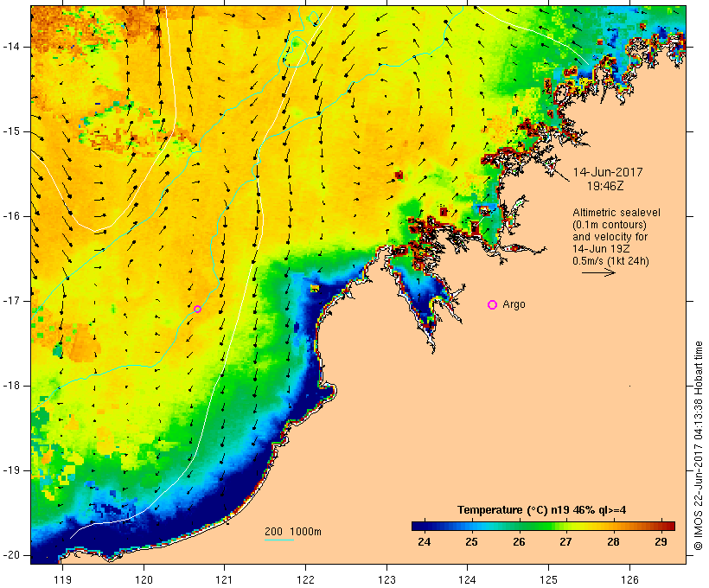Click the latitude label '-18'

[x=11, y=386]
